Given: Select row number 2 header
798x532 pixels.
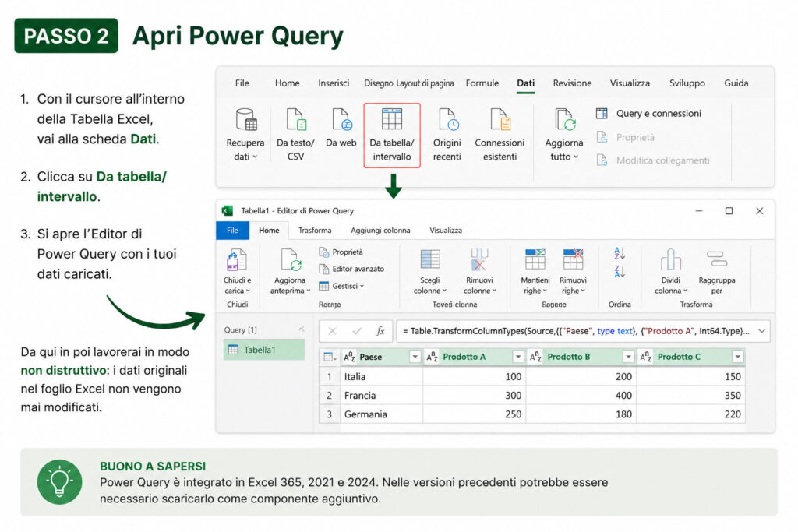Looking at the screenshot, I should [x=330, y=396].
